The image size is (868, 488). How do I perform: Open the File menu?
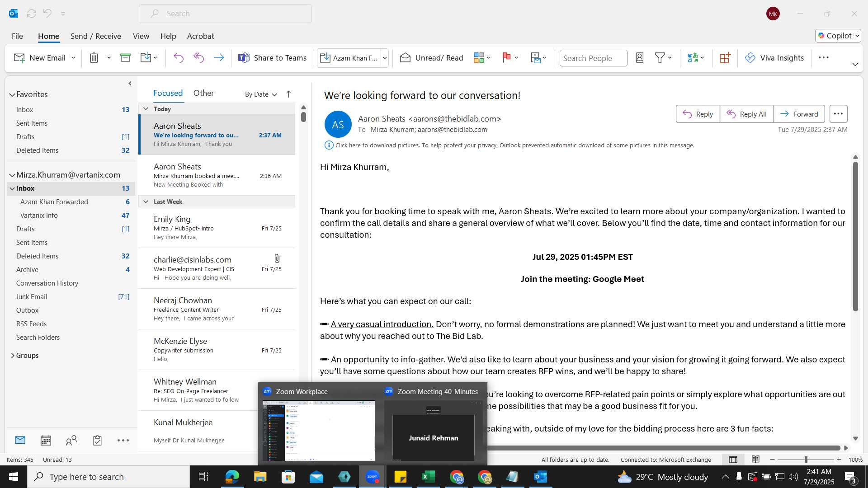click(17, 36)
